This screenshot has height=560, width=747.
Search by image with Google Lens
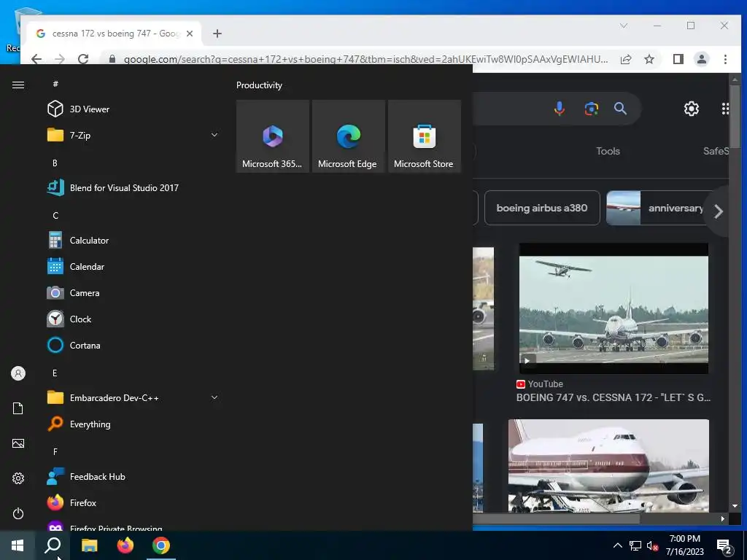point(591,109)
